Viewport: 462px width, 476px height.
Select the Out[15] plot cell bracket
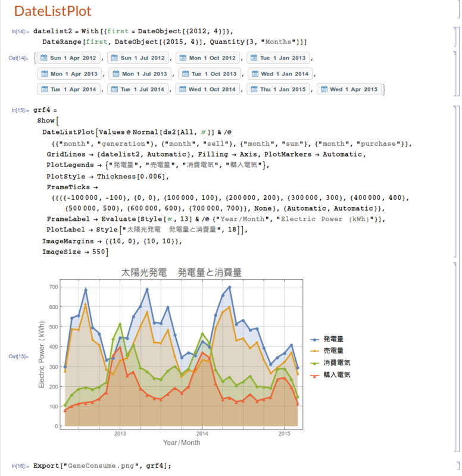tap(455, 357)
